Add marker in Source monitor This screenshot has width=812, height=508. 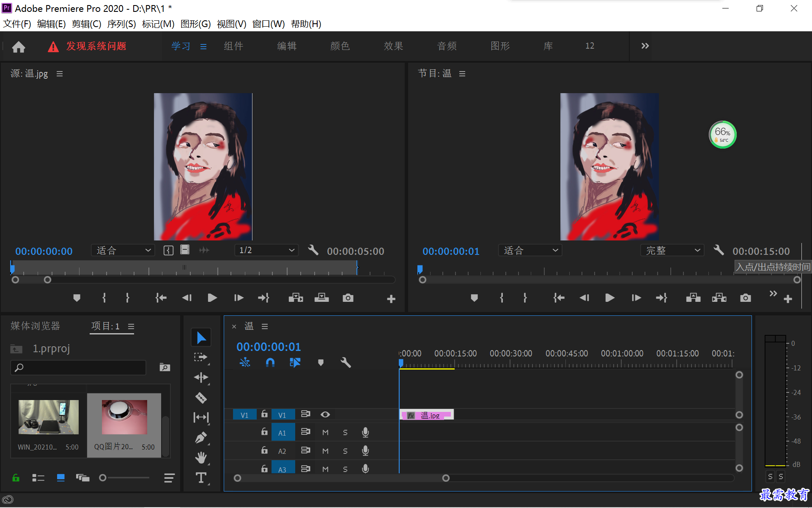[77, 298]
